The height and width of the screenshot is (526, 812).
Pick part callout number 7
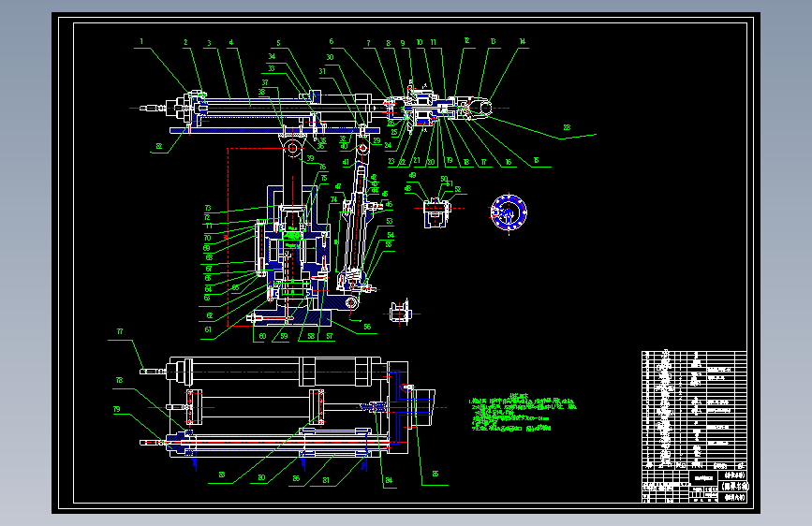point(369,43)
